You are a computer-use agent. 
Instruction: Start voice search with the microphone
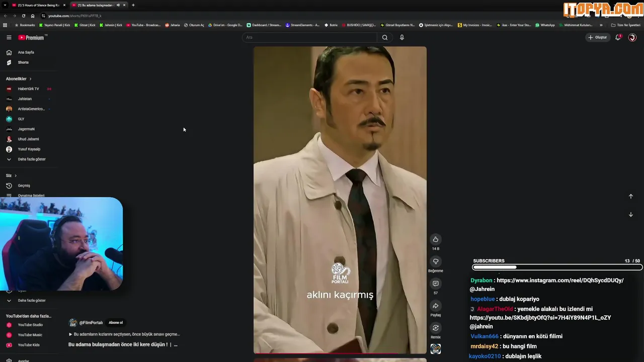[x=401, y=37]
